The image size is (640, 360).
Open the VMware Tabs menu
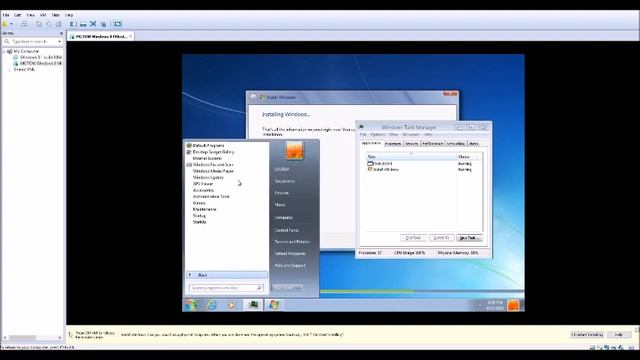56,15
